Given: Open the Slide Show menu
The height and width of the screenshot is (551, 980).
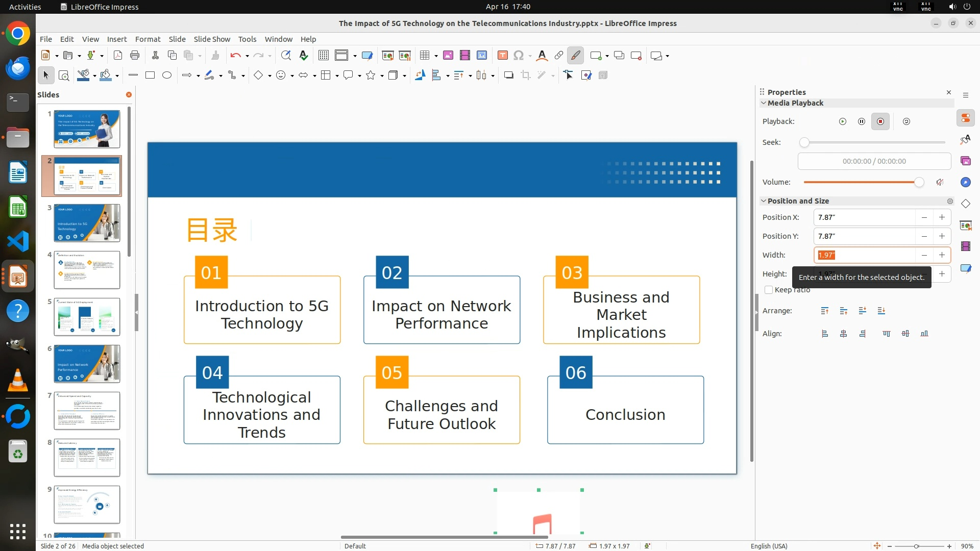Looking at the screenshot, I should (212, 39).
